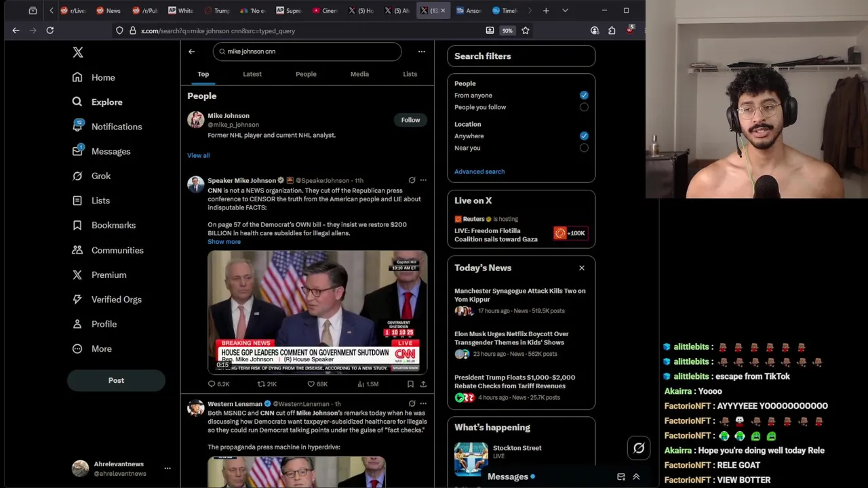Reply to post with 6.2K comments
This screenshot has width=868, height=488.
click(x=218, y=384)
